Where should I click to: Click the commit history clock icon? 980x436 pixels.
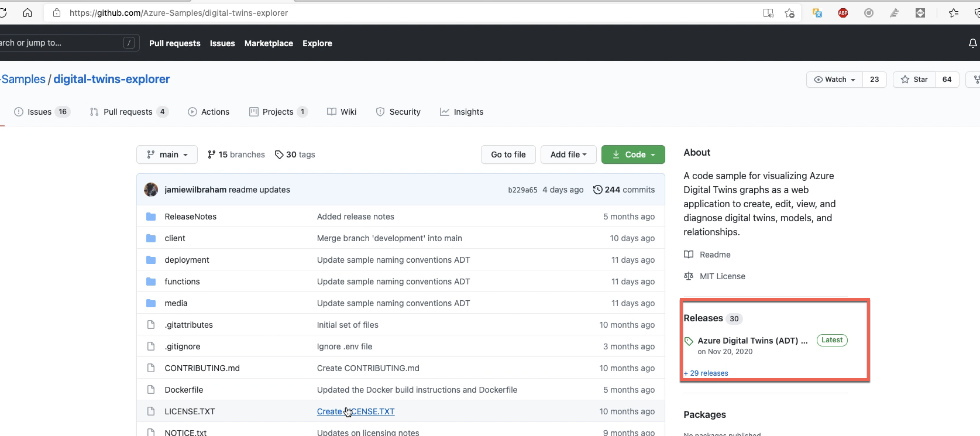[597, 190]
